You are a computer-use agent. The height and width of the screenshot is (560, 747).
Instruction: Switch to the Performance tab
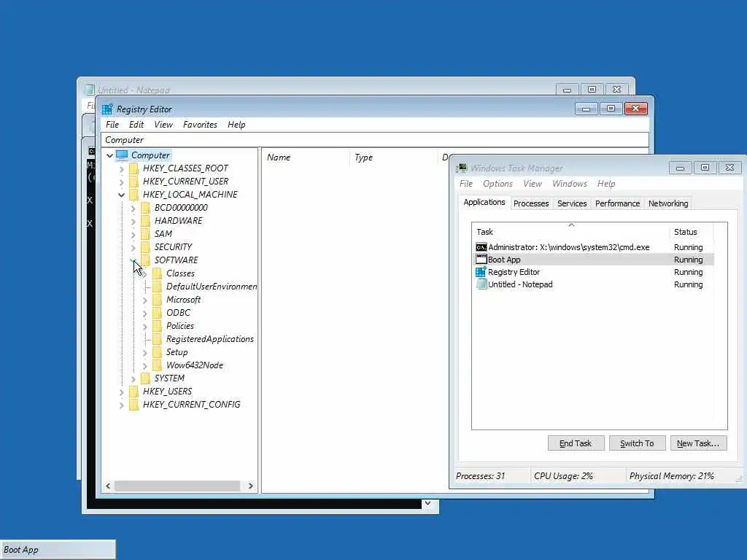click(x=617, y=203)
